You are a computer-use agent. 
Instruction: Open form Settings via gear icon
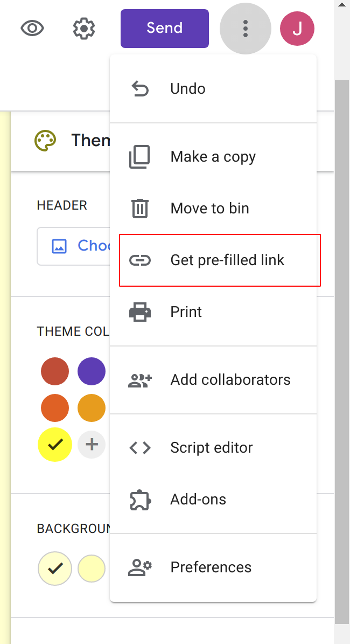coord(83,28)
